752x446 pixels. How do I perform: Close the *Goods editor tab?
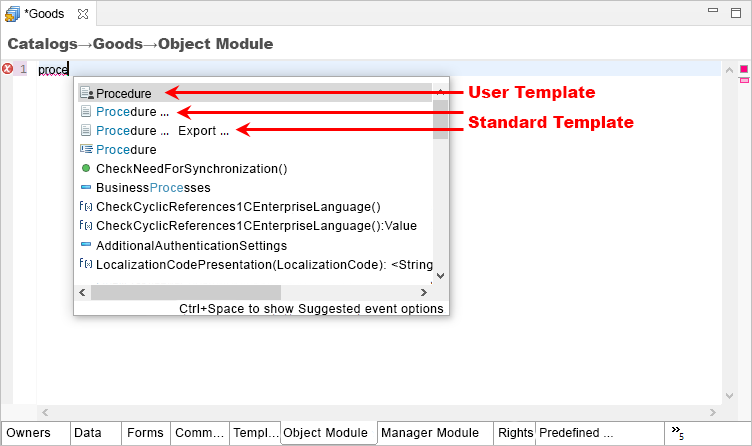click(x=82, y=14)
